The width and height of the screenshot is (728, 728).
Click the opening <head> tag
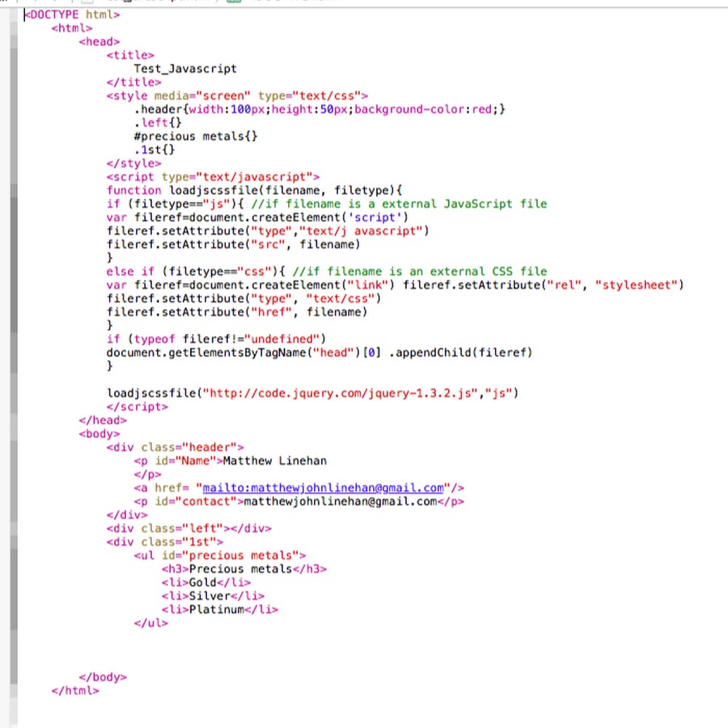(99, 42)
